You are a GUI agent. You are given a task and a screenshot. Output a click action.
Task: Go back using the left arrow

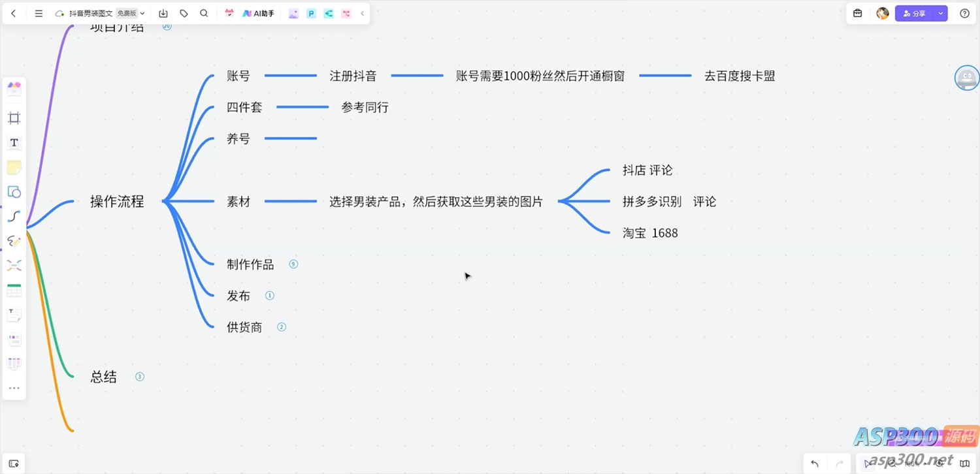[14, 13]
